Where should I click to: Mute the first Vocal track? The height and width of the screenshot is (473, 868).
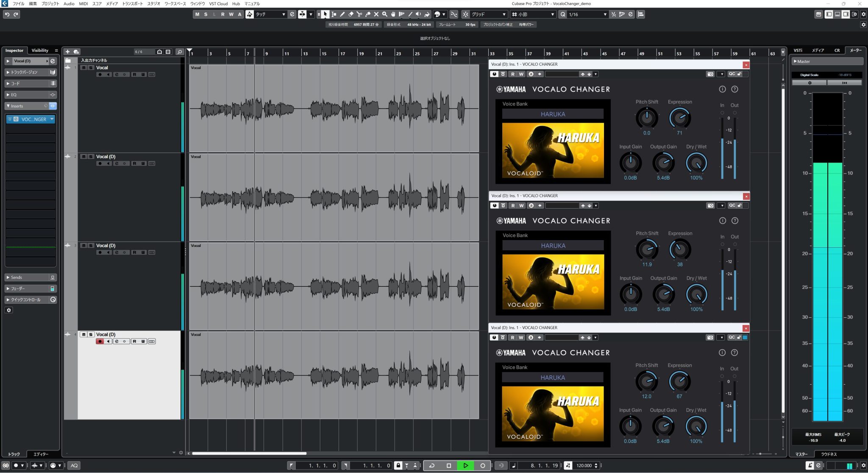[x=83, y=68]
